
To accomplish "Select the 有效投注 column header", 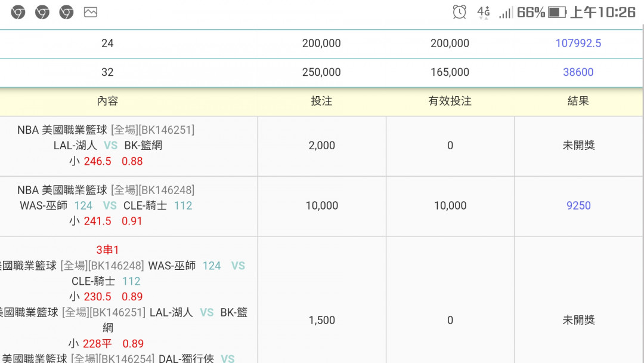I will click(x=450, y=101).
